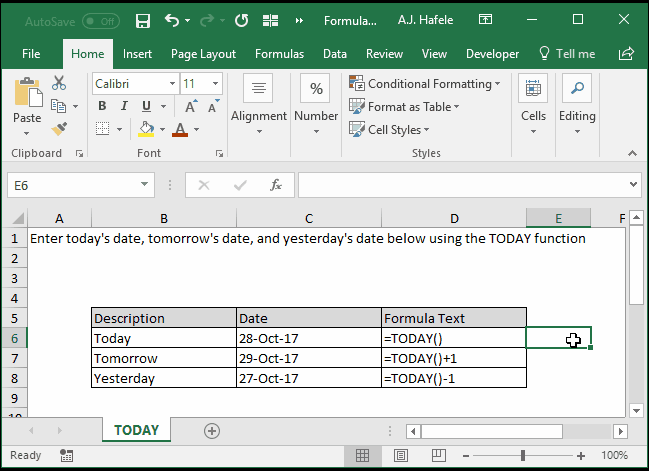
Task: Click the Alignment lines icon
Action: point(258,88)
